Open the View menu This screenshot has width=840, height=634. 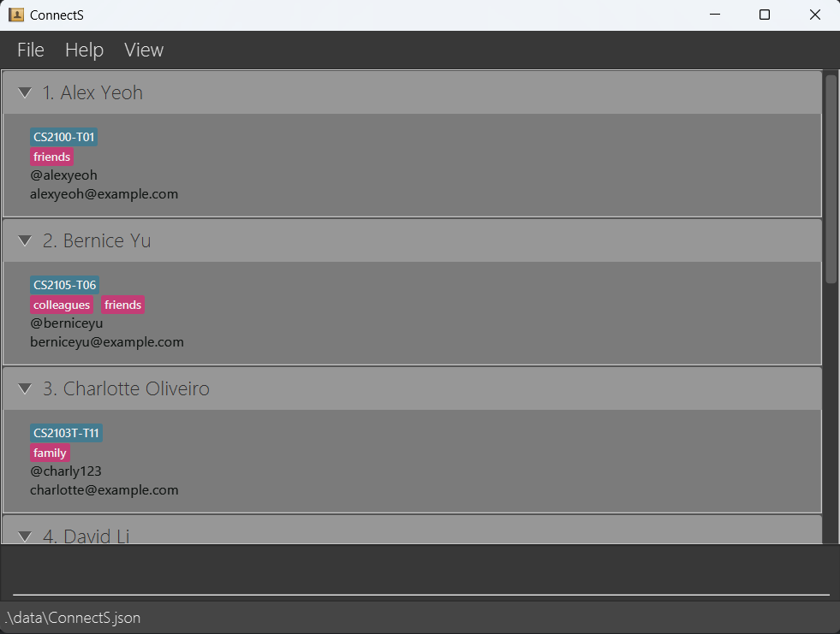144,50
